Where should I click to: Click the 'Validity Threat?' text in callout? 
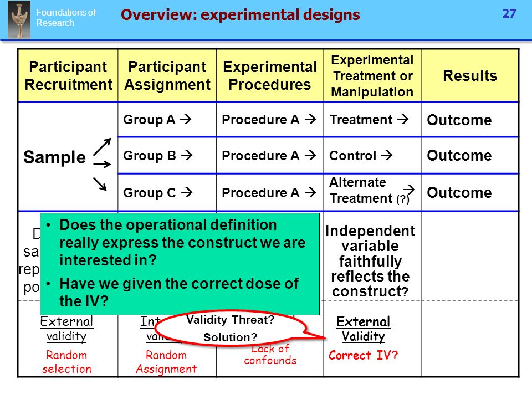point(230,320)
